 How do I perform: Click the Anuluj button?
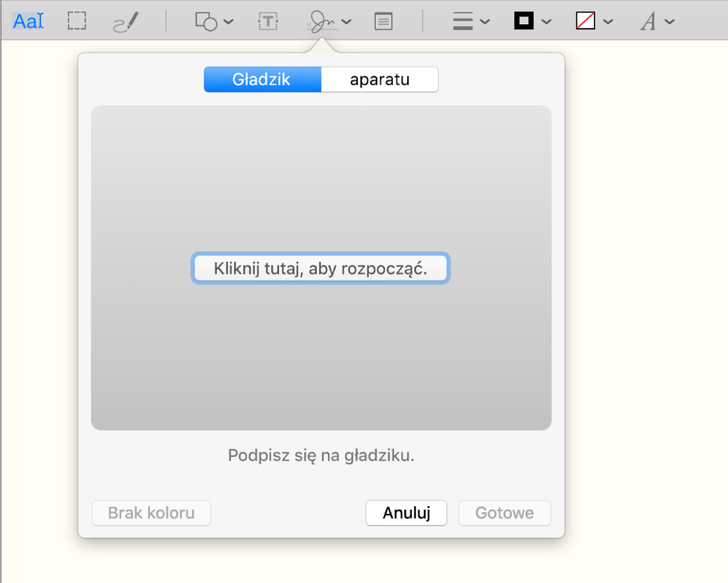(406, 513)
